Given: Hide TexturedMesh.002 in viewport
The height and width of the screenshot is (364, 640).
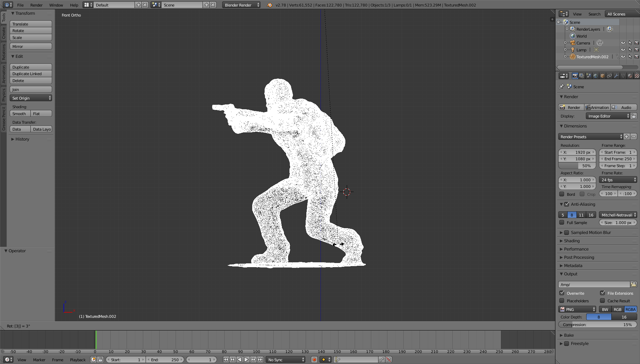Looking at the screenshot, I should point(623,57).
